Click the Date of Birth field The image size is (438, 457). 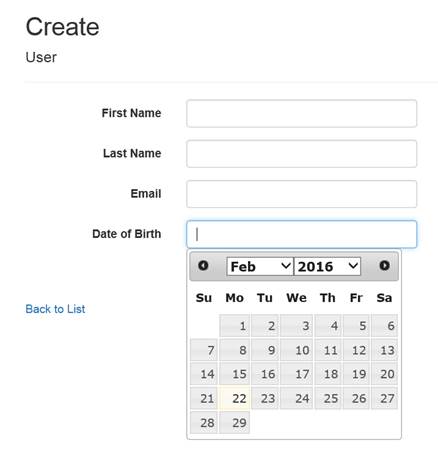point(302,234)
